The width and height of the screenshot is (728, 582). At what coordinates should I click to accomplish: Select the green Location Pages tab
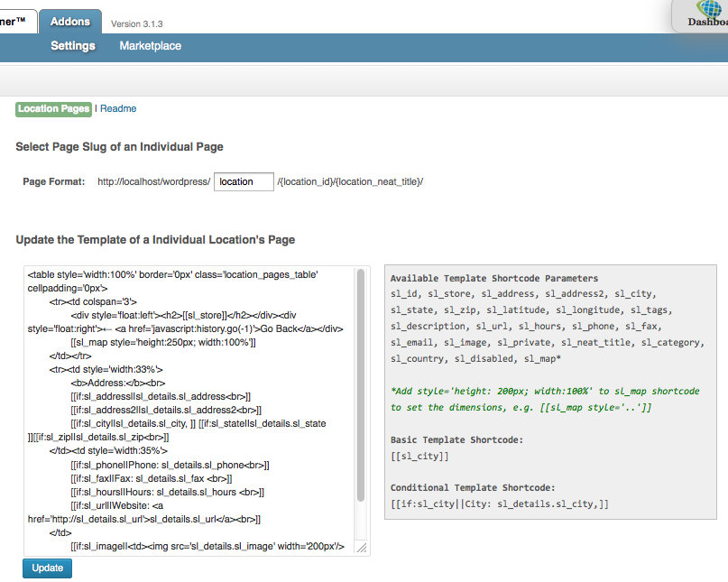tap(53, 109)
